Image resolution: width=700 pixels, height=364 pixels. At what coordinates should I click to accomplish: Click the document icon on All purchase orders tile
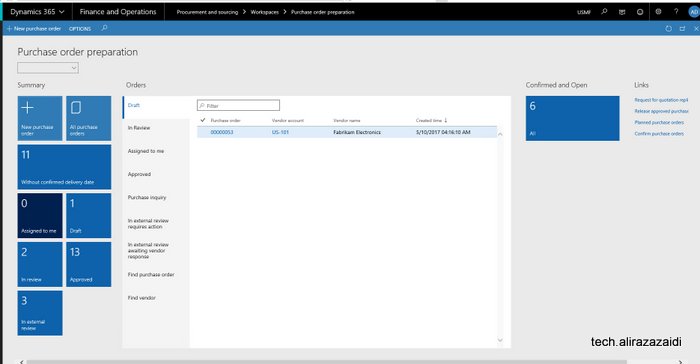pos(76,108)
